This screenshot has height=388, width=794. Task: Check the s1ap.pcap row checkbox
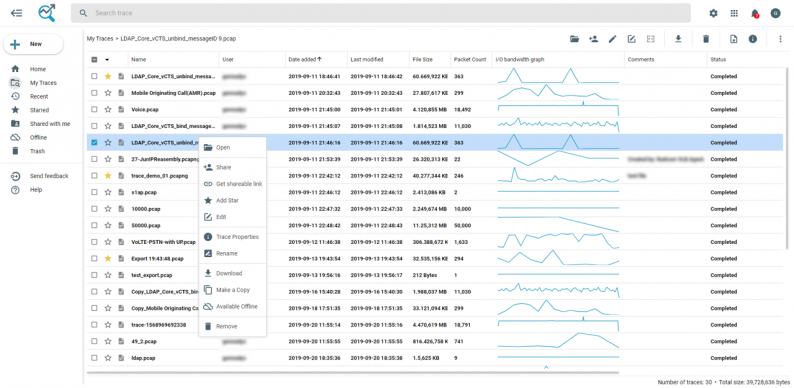pos(94,192)
